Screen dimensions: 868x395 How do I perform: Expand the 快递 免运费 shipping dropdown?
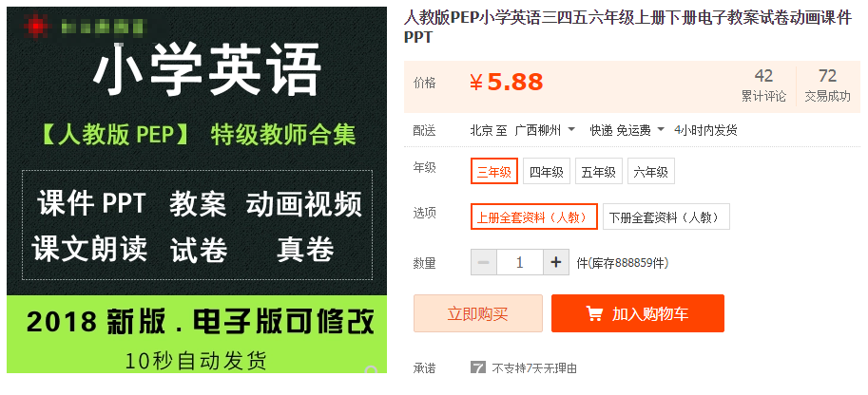click(x=627, y=131)
